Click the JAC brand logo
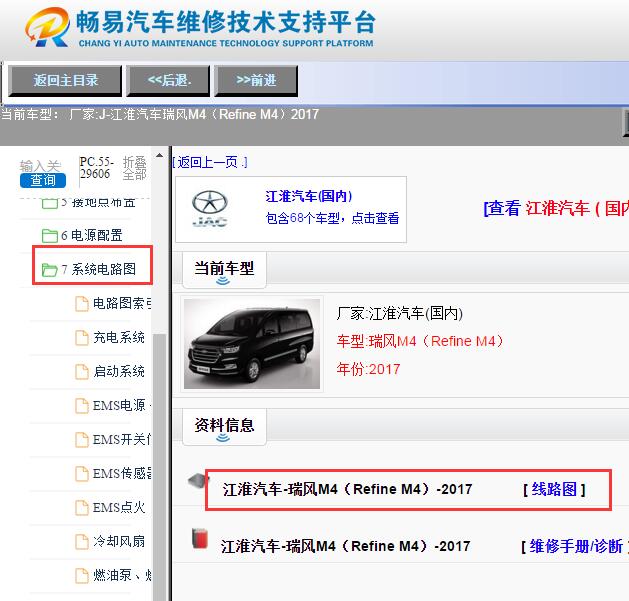Screen dimensions: 629x601 click(210, 209)
